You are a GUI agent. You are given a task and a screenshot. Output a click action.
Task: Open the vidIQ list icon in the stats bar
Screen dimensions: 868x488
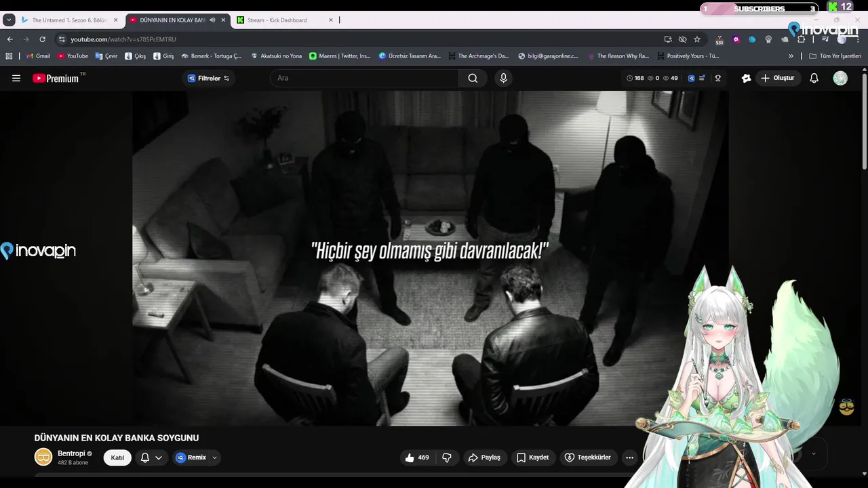(703, 78)
